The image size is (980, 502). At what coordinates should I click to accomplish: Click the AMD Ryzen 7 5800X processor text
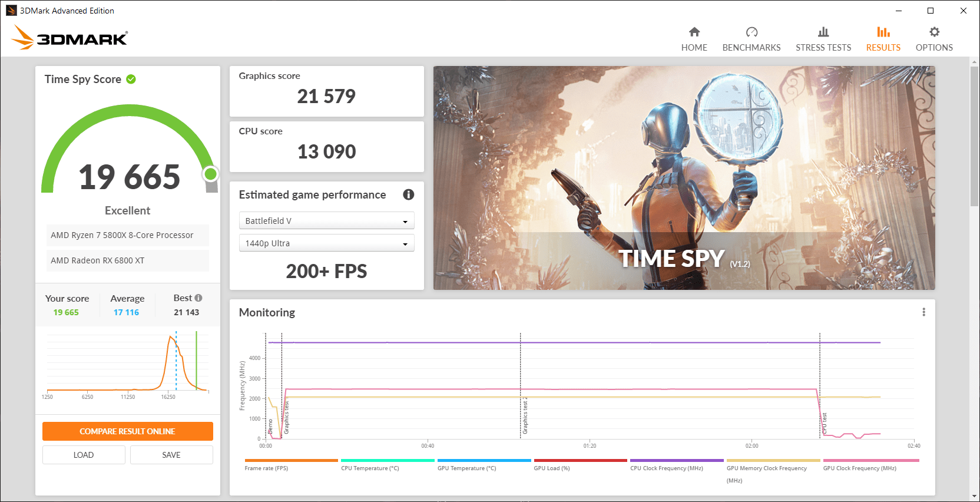[122, 235]
